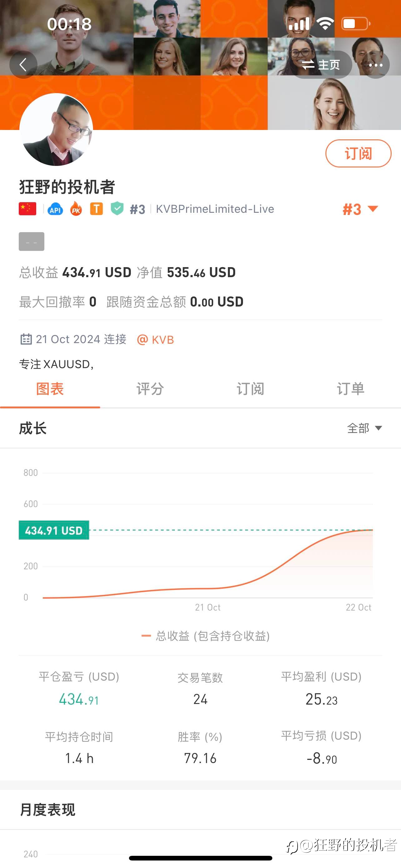Open the three-dots more menu
This screenshot has height=868, width=401.
pos(376,65)
